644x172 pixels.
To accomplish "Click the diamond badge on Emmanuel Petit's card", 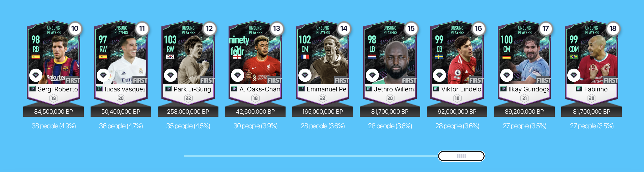I will [x=305, y=75].
